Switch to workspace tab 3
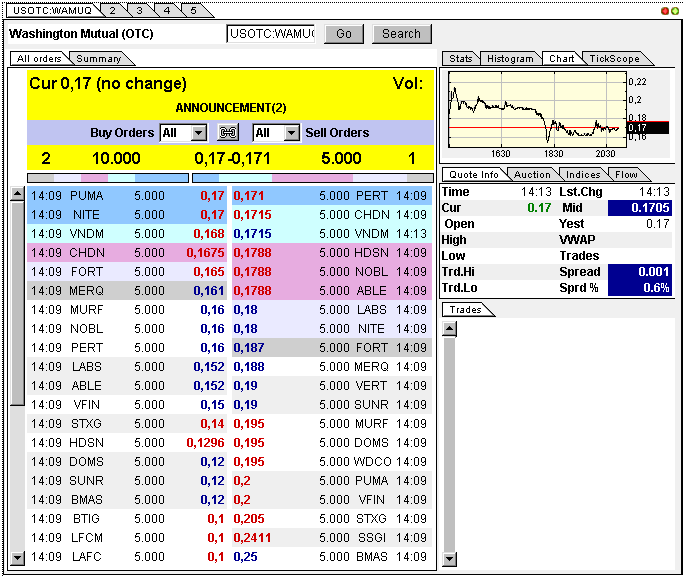Screen dimensions: 683x577 pyautogui.click(x=140, y=10)
